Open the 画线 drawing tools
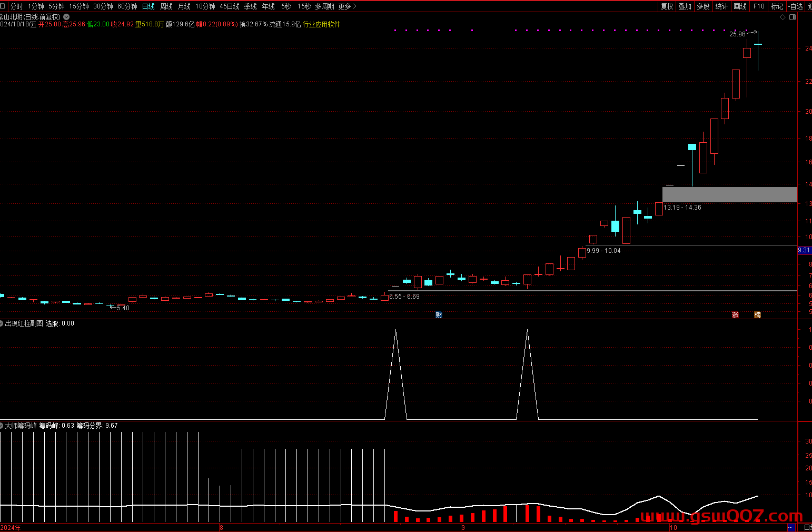 (740, 6)
